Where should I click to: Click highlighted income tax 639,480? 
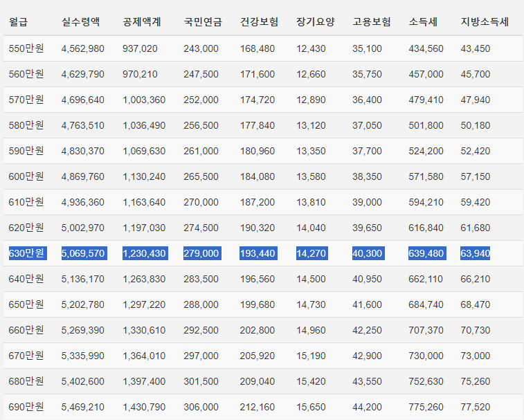point(427,253)
